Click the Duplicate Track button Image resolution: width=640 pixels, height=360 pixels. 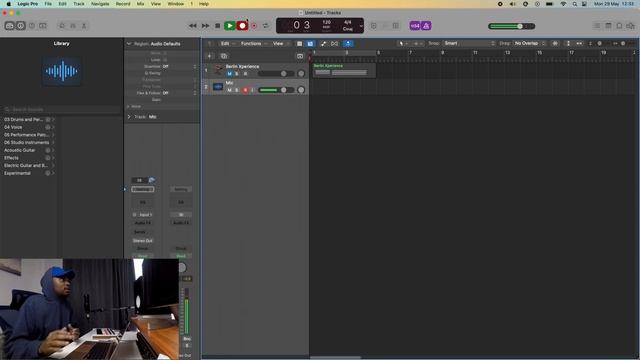223,56
